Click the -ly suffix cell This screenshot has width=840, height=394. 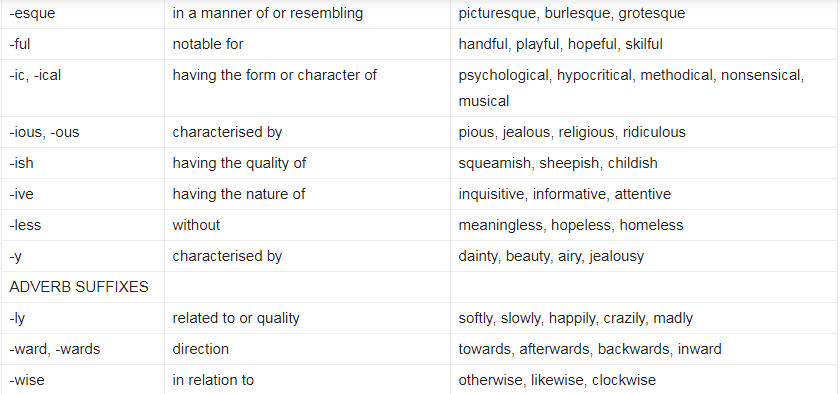click(82, 318)
